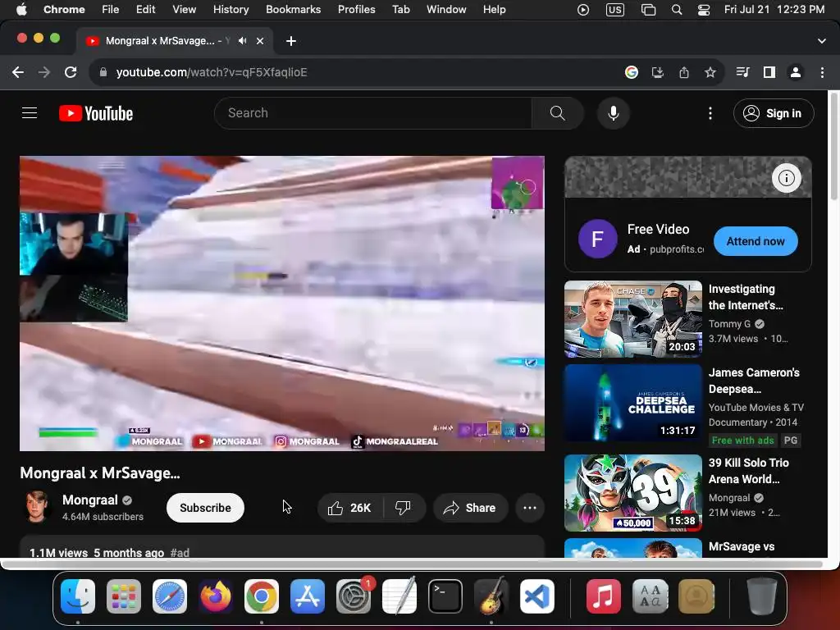
Task: Click the address bar URL
Action: point(212,72)
